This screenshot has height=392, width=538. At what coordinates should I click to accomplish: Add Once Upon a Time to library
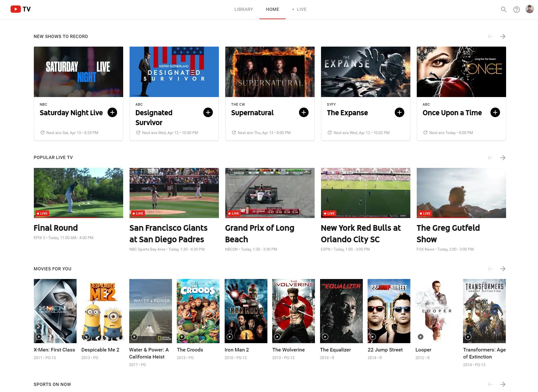495,112
